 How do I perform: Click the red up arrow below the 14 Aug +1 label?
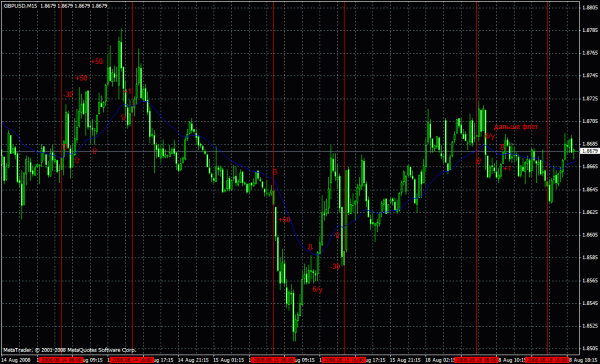(123, 117)
